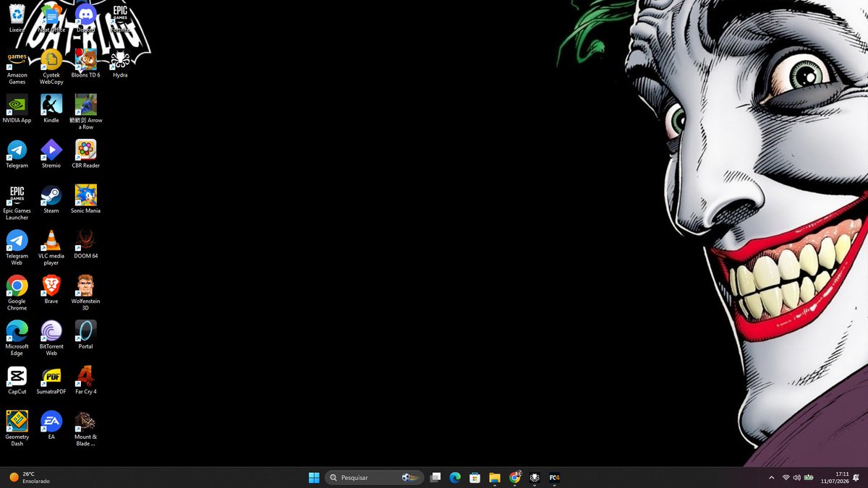
Task: Select the Epic Games Launcher shortcut
Action: [x=17, y=202]
